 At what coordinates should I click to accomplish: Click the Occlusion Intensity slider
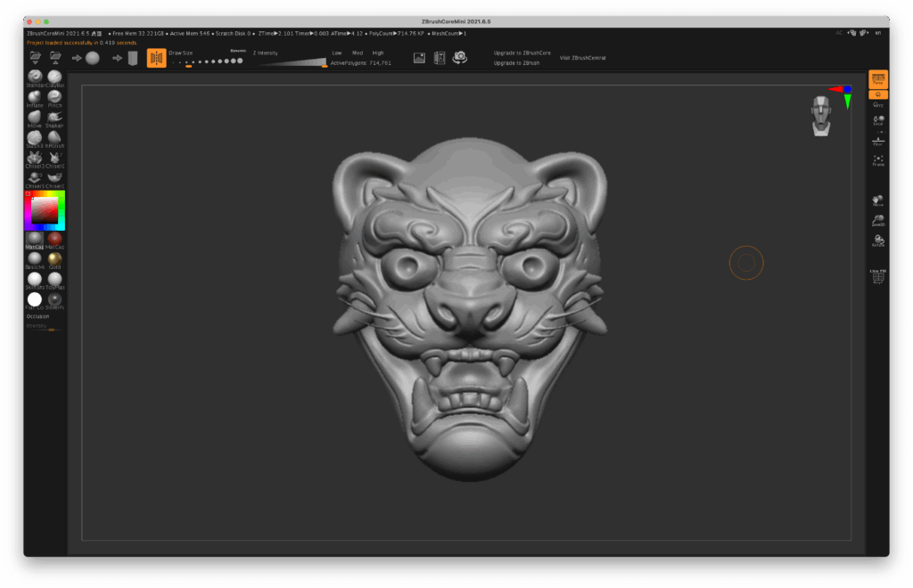coord(45,328)
